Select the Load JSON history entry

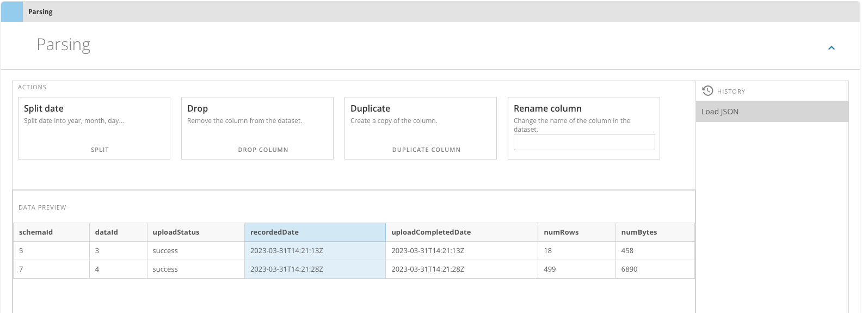coord(772,112)
